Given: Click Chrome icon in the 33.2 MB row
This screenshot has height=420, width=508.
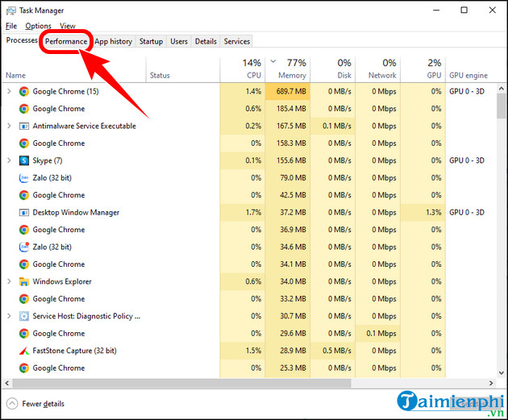Looking at the screenshot, I should coord(23,299).
